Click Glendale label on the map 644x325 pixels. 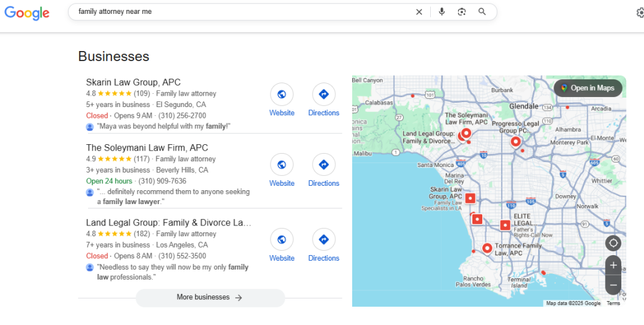pyautogui.click(x=524, y=106)
